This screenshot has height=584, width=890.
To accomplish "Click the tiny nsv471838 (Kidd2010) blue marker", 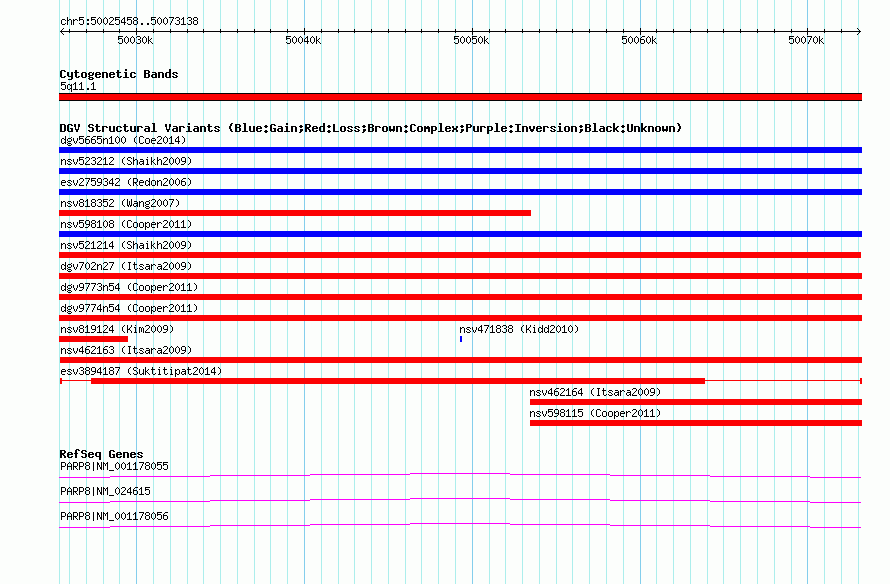I will [461, 339].
